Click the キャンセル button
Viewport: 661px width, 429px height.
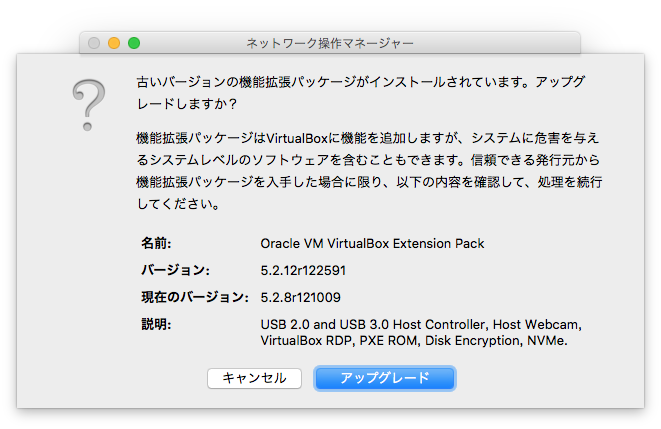(x=254, y=378)
